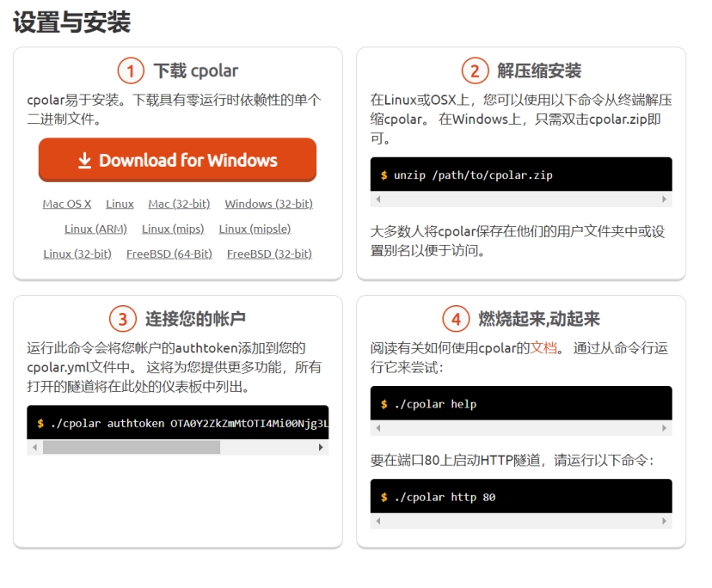The image size is (712, 588).
Task: Click the ./cpolar authtoken command text
Action: tap(189, 424)
